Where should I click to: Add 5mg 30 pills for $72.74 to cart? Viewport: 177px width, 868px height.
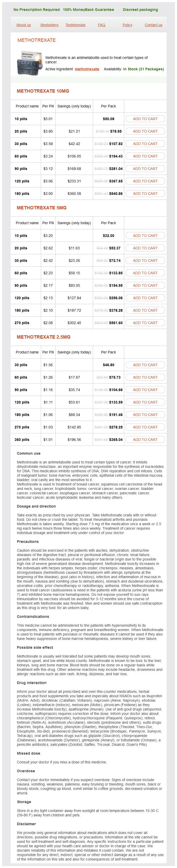tap(145, 261)
